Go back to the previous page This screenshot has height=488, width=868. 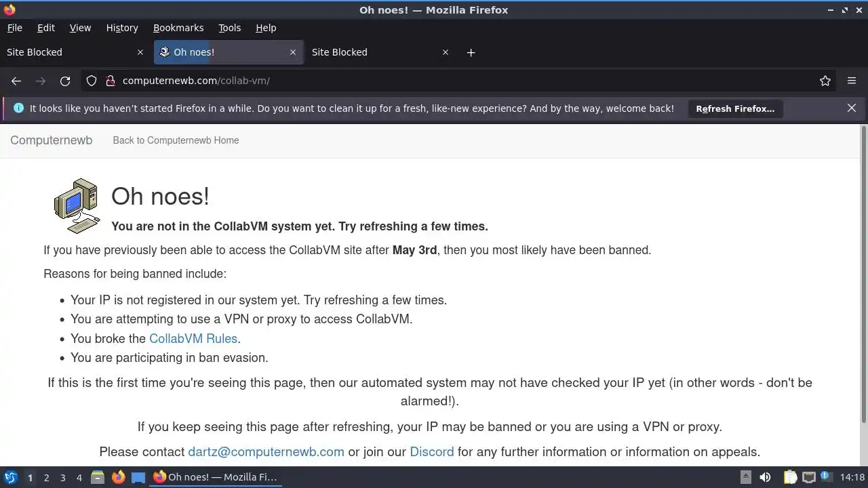16,81
